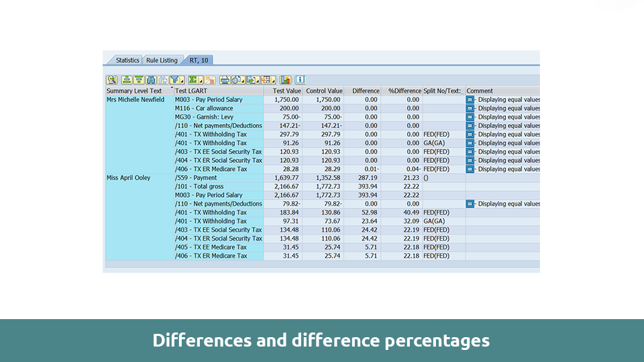Click the Find binoculars icon
644x362 pixels.
coord(151,80)
